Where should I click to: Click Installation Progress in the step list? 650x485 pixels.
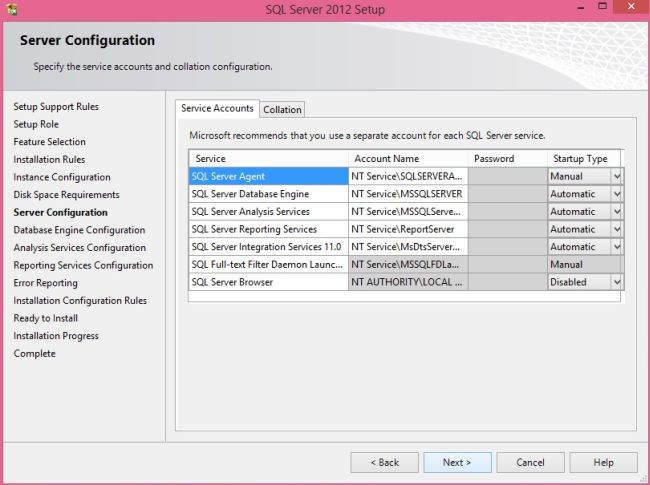click(x=56, y=336)
